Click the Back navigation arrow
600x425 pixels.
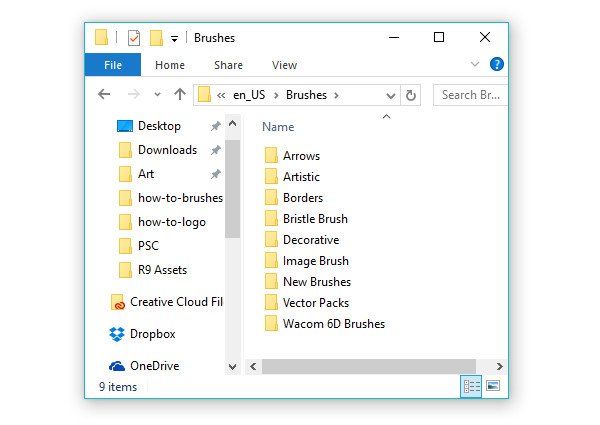(x=104, y=95)
